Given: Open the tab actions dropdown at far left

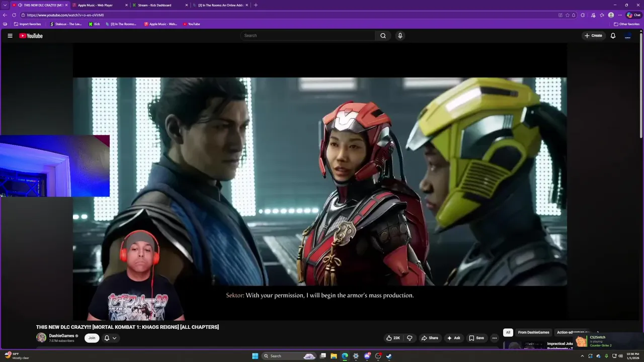Looking at the screenshot, I should click(5, 5).
